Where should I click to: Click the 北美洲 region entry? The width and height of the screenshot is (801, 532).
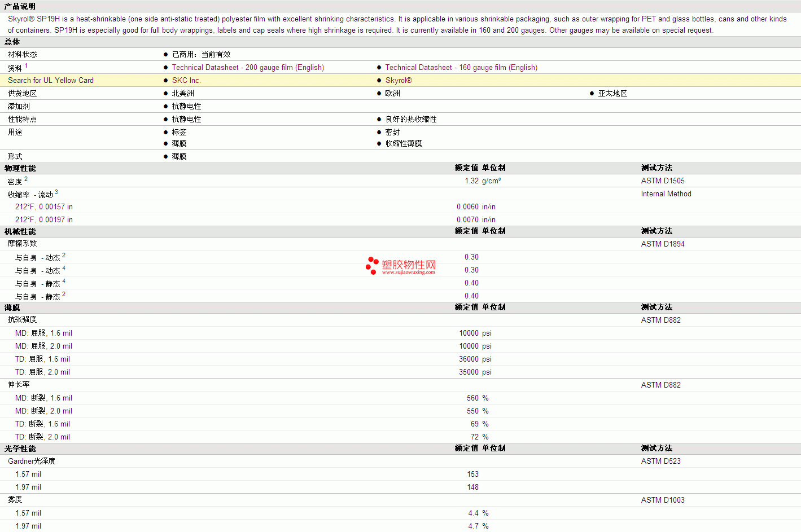click(183, 93)
